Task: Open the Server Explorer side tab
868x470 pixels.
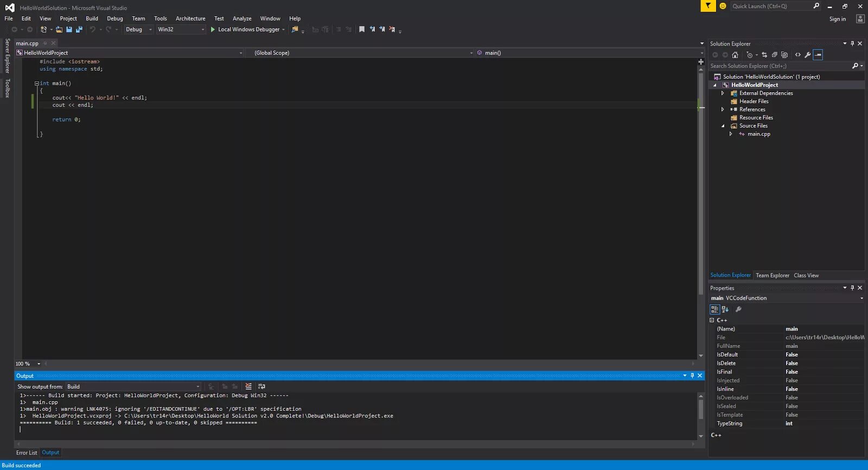Action: (x=7, y=55)
